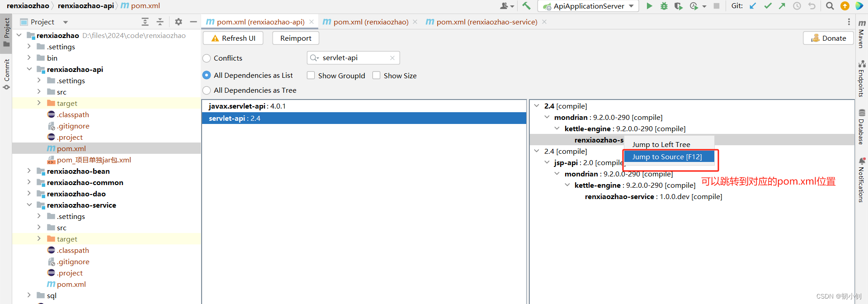Click the Build project hammer icon
Viewport: 868px width, 304px height.
pos(526,6)
